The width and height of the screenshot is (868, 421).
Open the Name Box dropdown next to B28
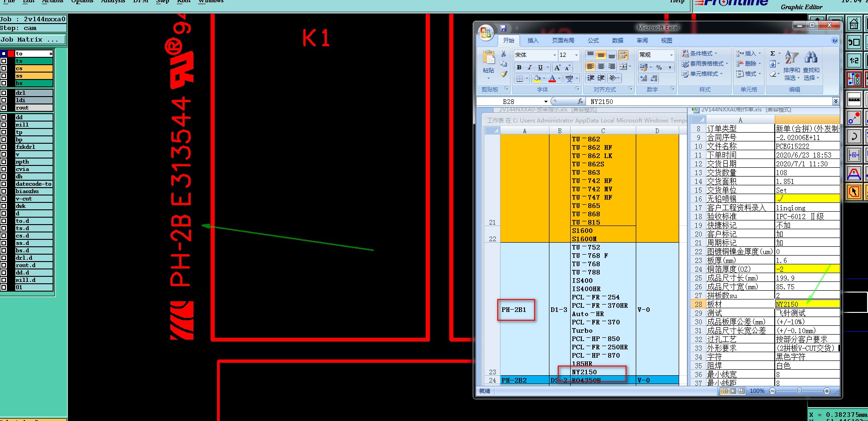pos(546,102)
